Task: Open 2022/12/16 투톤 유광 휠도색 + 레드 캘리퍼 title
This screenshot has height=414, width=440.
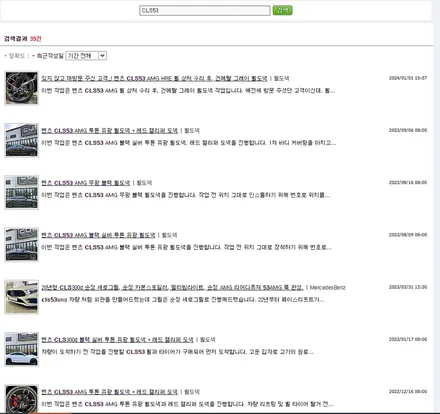Action: [110, 392]
